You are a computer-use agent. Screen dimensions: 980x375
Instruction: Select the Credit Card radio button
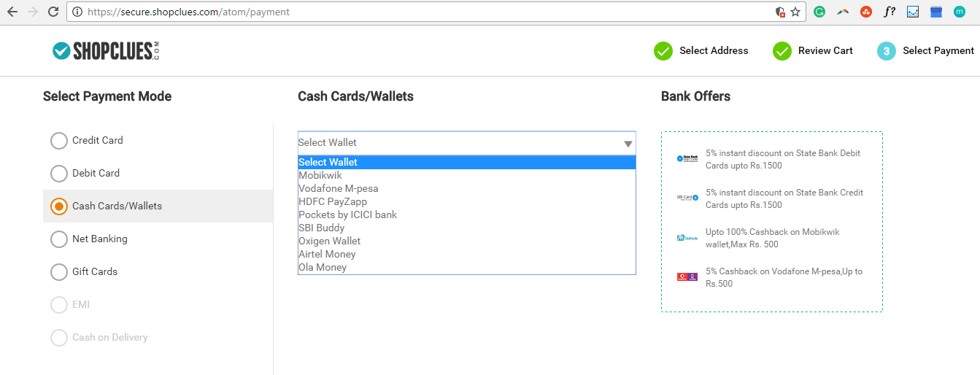point(59,140)
